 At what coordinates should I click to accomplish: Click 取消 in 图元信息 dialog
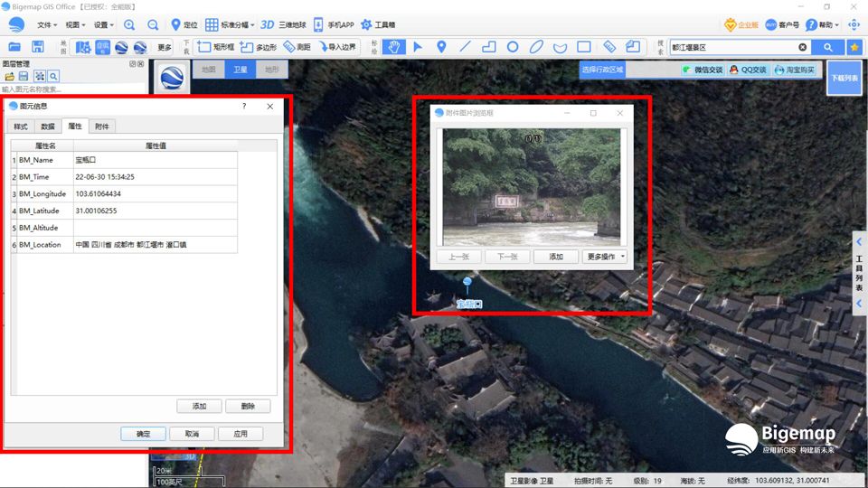192,434
